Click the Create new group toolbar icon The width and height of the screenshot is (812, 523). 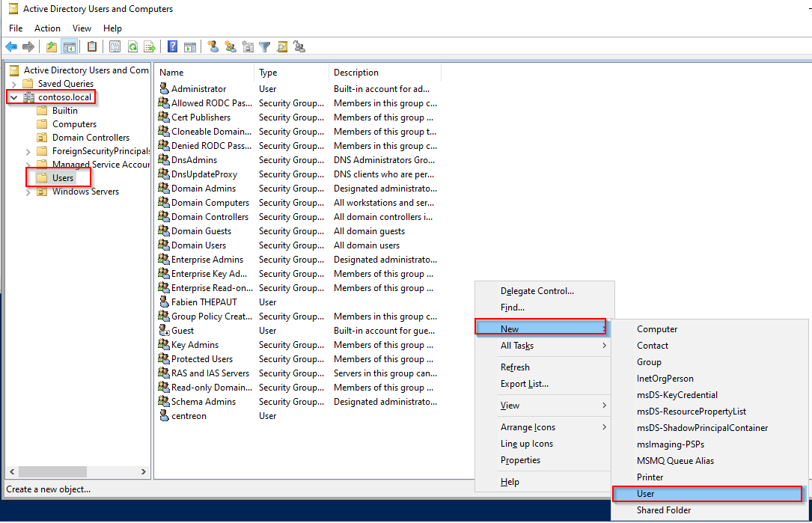pyautogui.click(x=231, y=47)
